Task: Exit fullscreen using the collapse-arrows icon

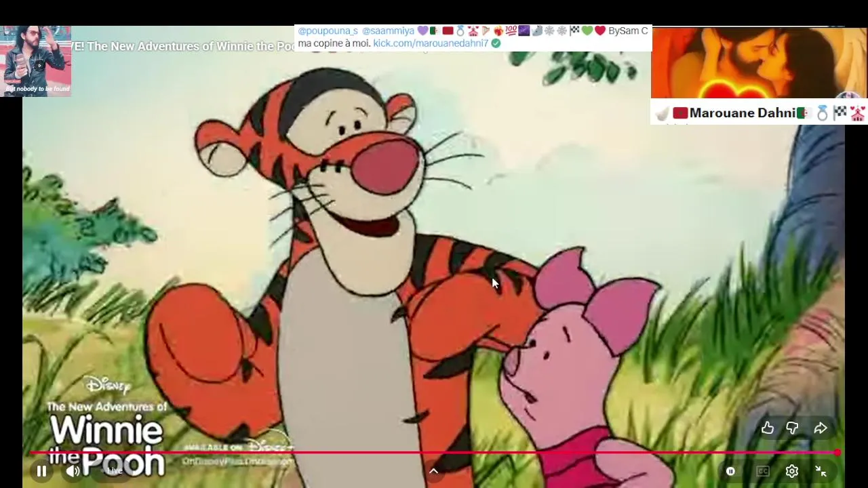Action: tap(821, 471)
